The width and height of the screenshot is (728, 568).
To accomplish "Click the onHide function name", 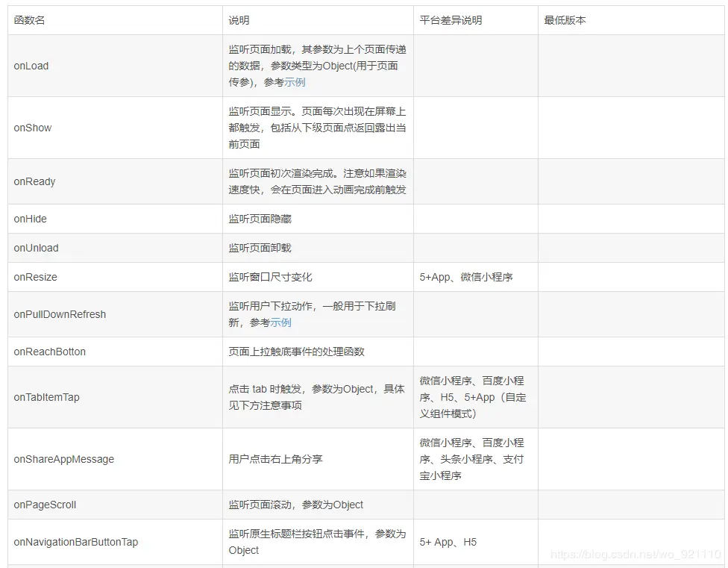I will click(x=30, y=219).
